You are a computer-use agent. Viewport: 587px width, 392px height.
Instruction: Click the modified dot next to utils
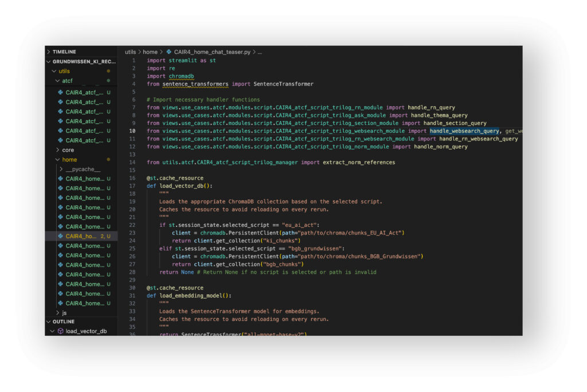(108, 71)
